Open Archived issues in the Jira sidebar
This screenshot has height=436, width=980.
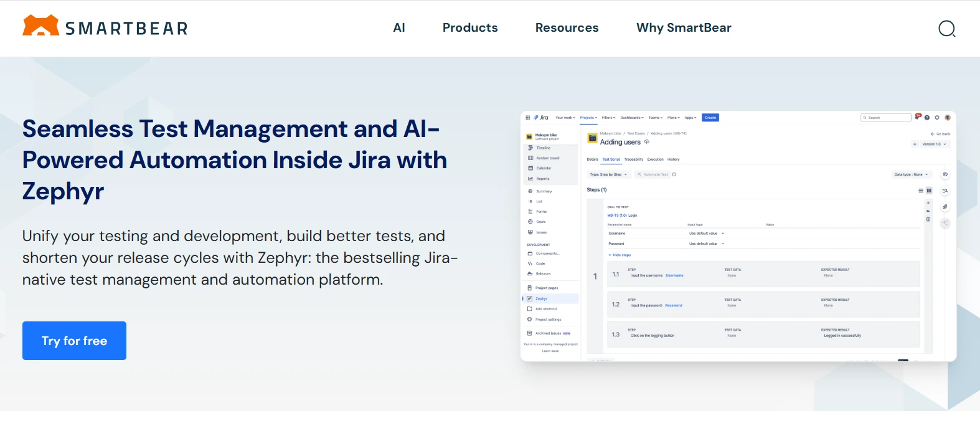click(x=549, y=333)
